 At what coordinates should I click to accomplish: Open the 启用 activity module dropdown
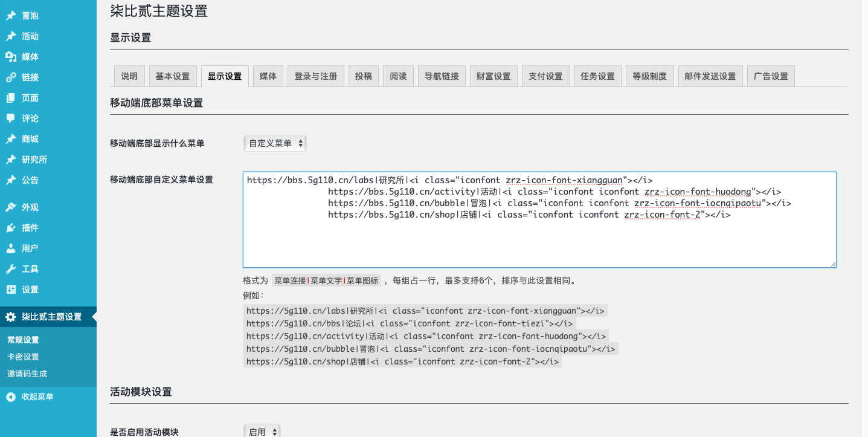[262, 432]
